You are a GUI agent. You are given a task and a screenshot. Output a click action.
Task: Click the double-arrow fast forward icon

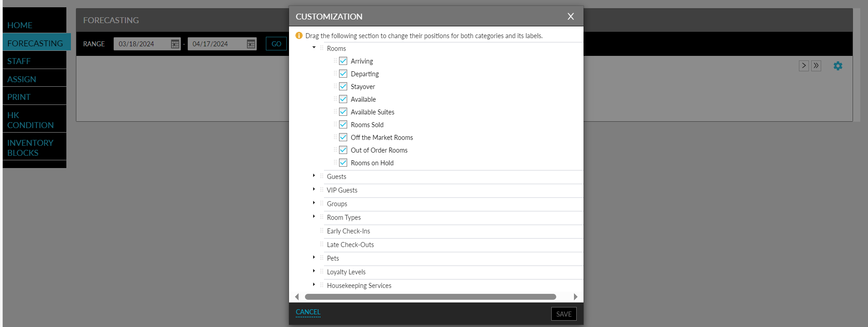click(815, 65)
